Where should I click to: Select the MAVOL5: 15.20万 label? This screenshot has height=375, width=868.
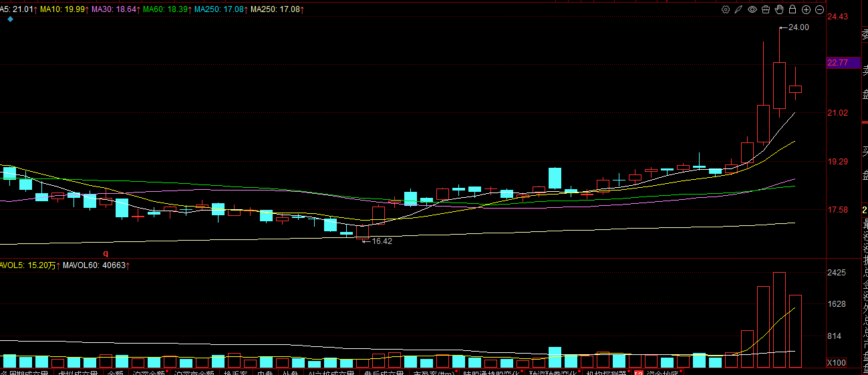point(30,265)
